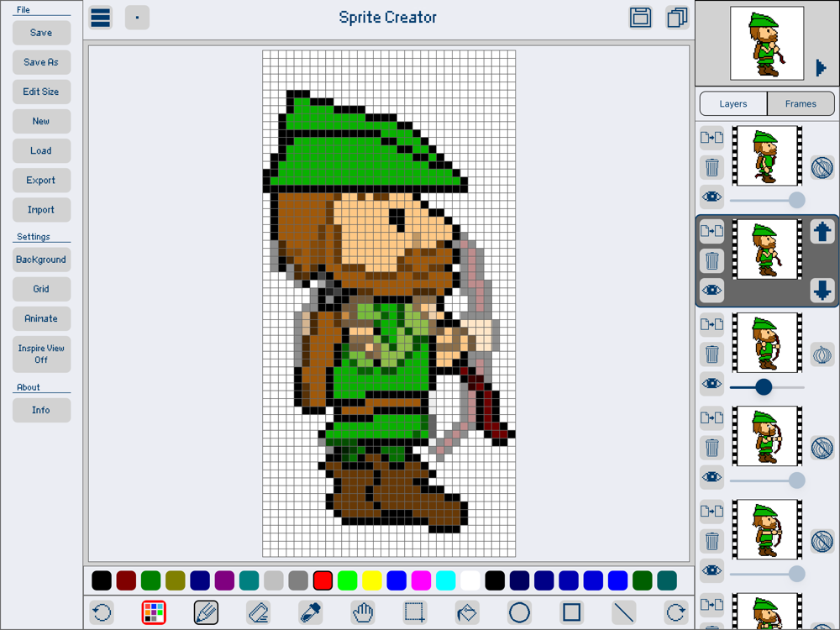
Task: Toggle onion skin on first frame
Action: pyautogui.click(x=822, y=168)
